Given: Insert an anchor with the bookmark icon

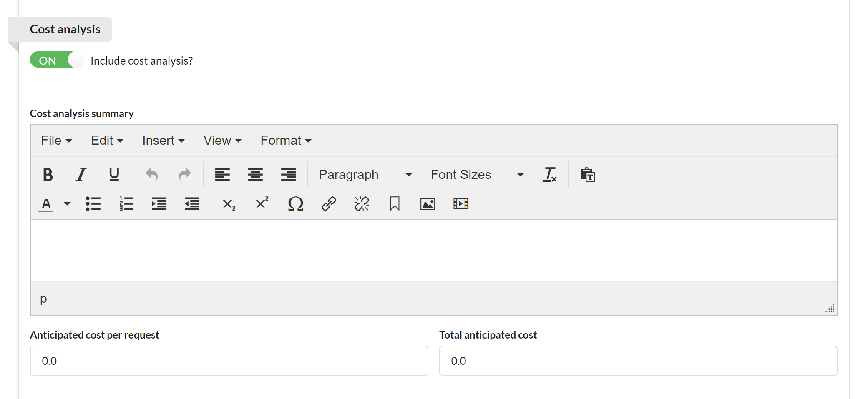Looking at the screenshot, I should point(395,204).
